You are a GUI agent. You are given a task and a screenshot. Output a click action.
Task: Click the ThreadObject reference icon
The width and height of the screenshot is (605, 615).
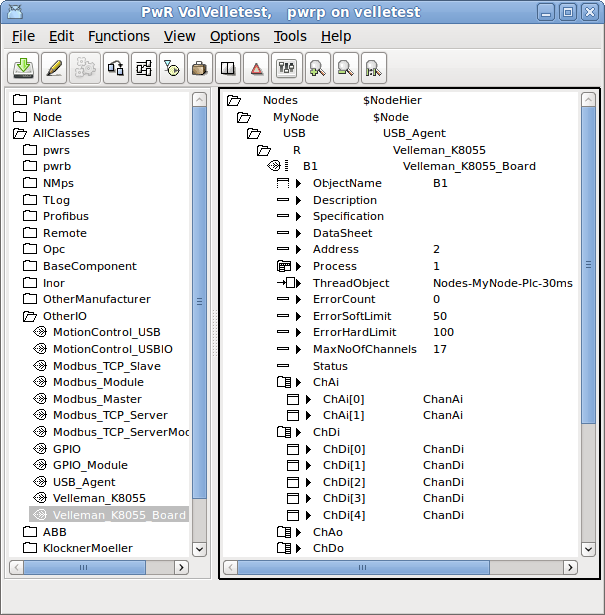point(286,283)
